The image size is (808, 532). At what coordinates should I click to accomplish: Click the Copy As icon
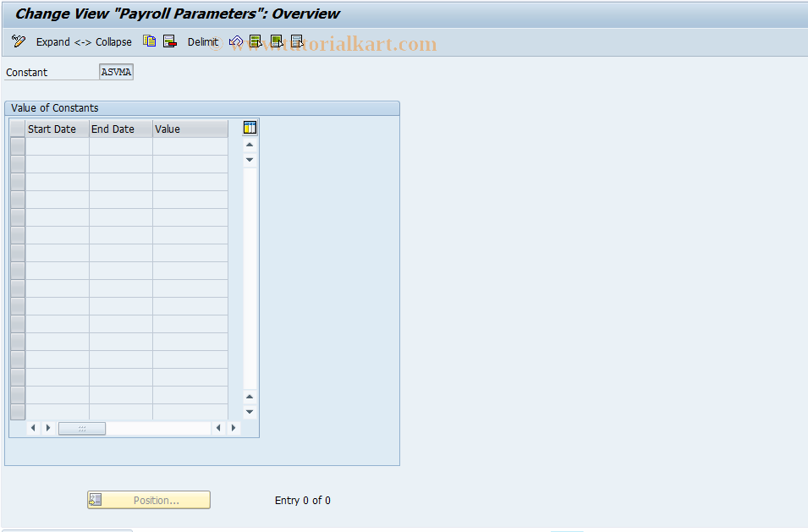click(150, 41)
